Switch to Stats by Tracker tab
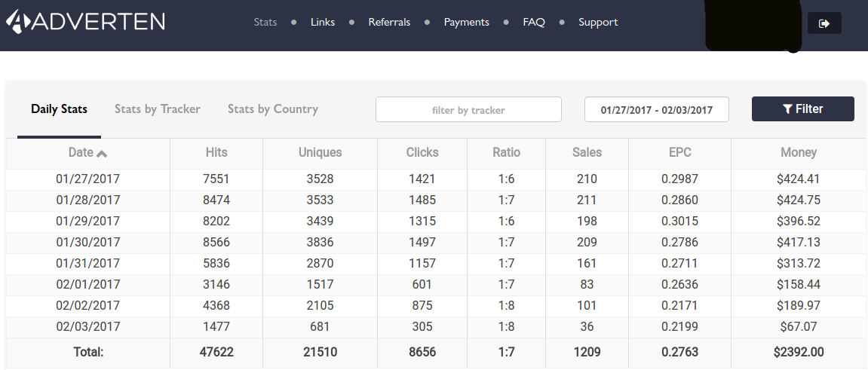The width and height of the screenshot is (868, 370). [157, 109]
